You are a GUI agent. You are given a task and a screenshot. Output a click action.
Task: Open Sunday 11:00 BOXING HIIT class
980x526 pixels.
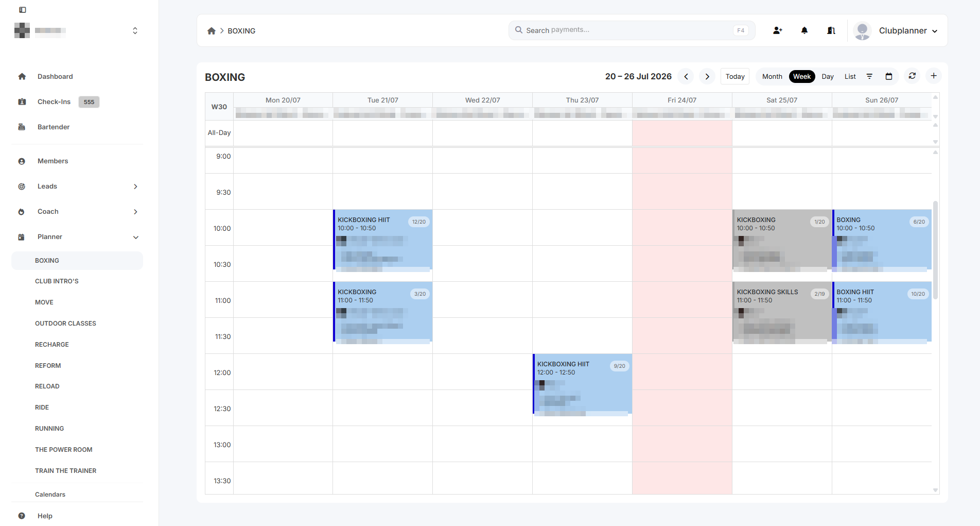pyautogui.click(x=882, y=312)
